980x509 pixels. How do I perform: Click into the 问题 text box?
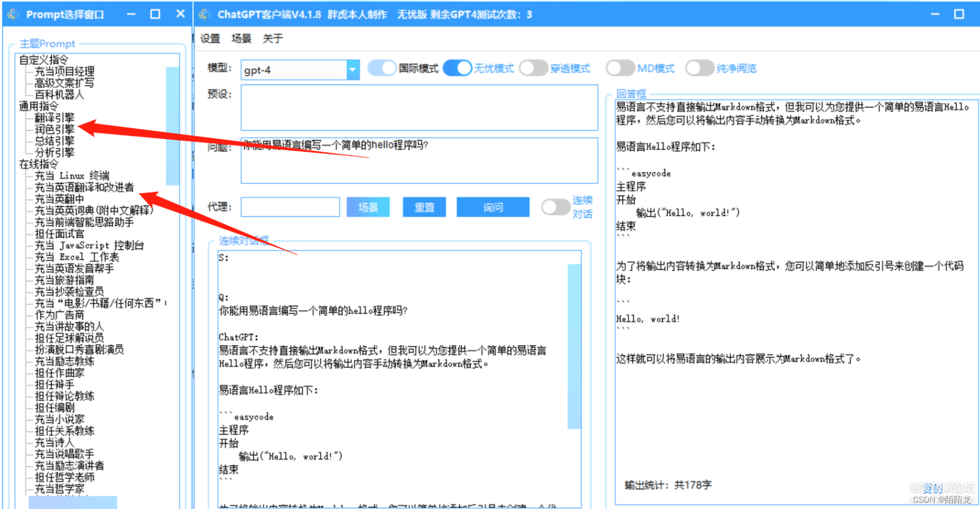[x=419, y=161]
